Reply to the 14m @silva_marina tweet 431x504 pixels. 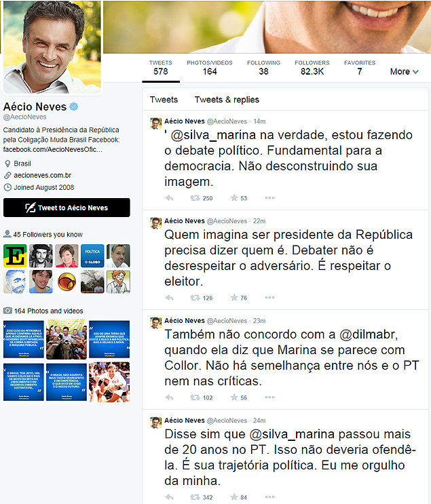[x=169, y=198]
